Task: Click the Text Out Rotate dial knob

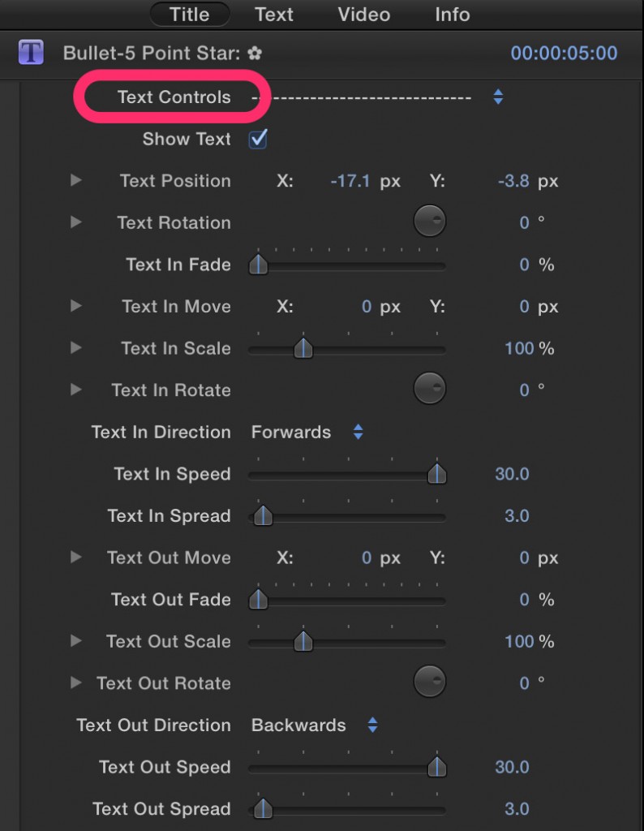Action: [430, 682]
